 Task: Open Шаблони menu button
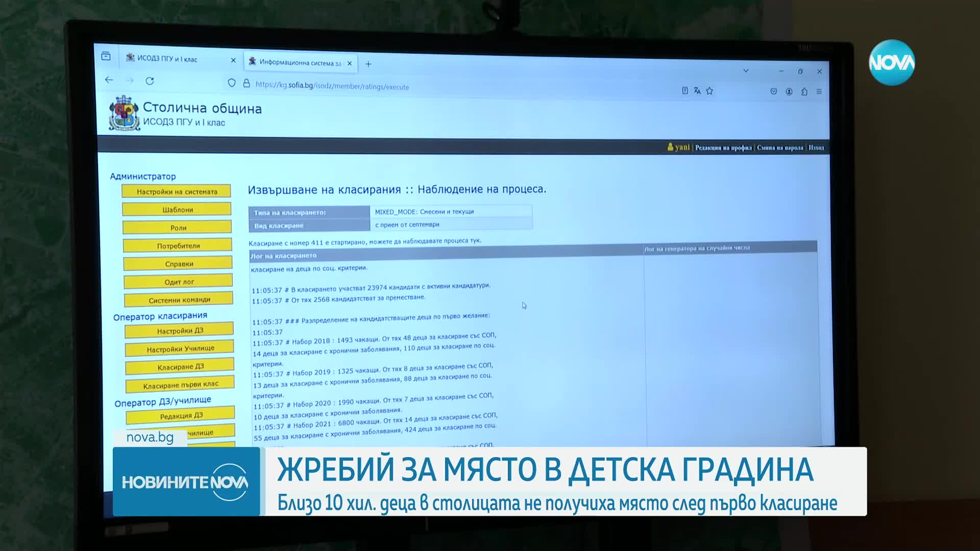(x=177, y=209)
